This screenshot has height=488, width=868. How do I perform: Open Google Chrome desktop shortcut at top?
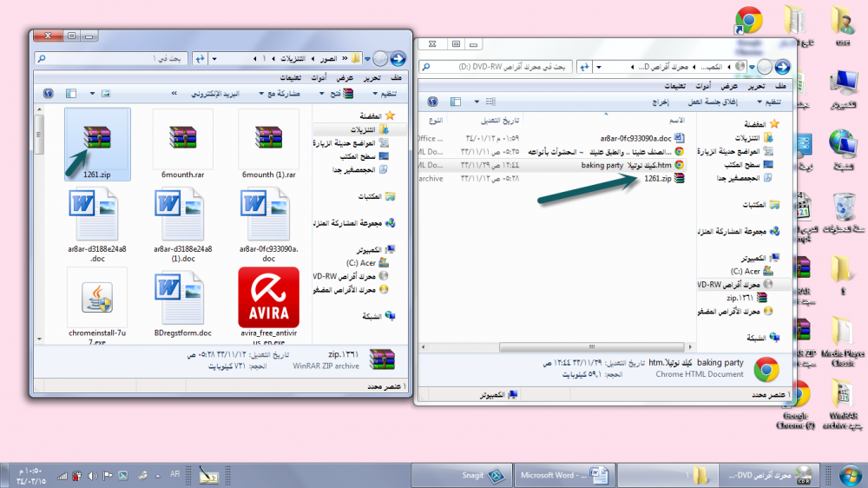click(x=748, y=23)
